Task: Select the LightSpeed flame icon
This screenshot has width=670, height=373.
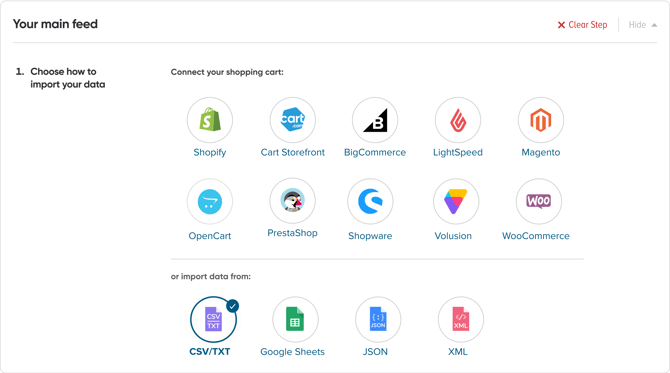Action: (458, 120)
